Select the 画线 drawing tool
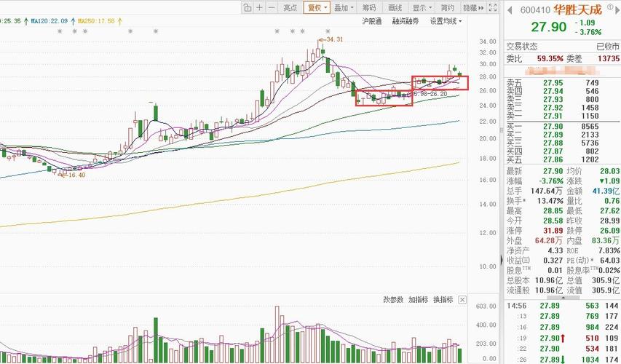This screenshot has width=621, height=364. pyautogui.click(x=395, y=7)
